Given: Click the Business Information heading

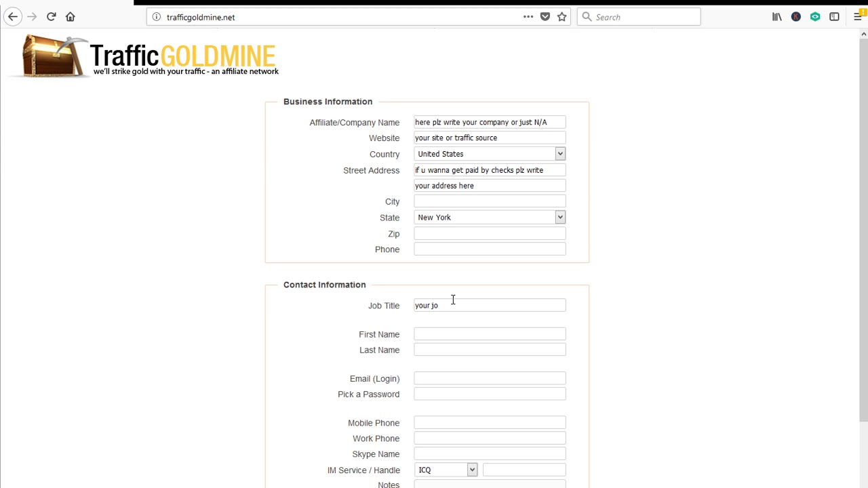Looking at the screenshot, I should tap(328, 102).
